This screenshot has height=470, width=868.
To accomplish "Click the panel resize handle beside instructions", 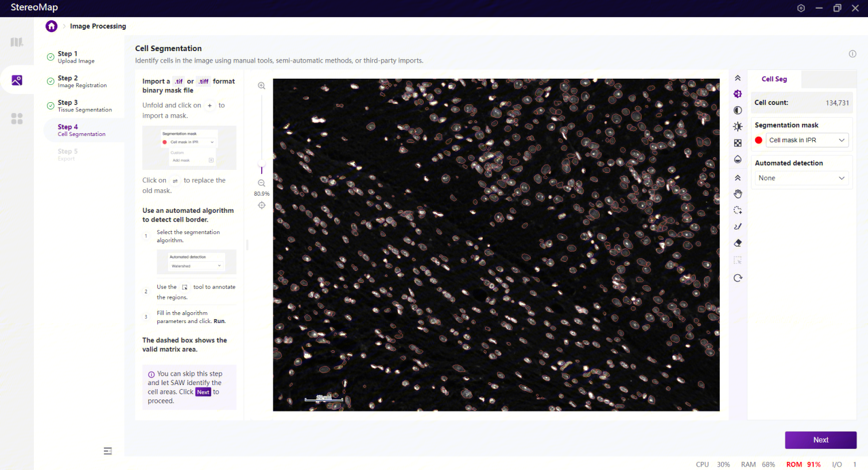I will (247, 245).
